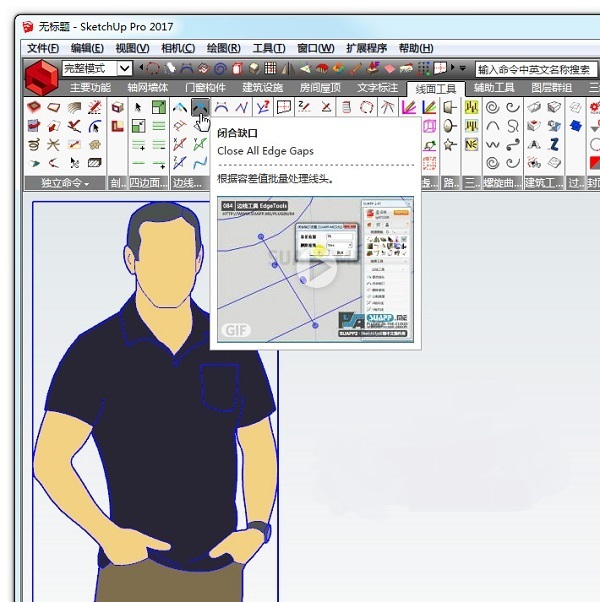Select the 轴网墙体 tab
Screen dimensions: 600x602
tap(148, 88)
